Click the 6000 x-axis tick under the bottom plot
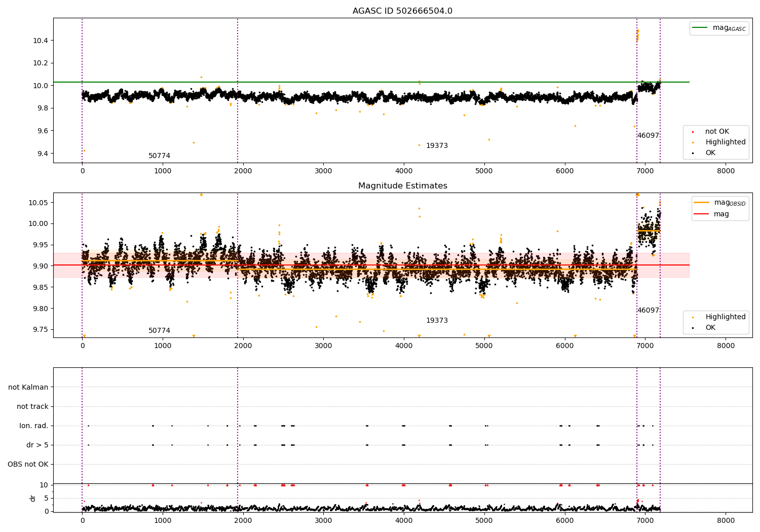This screenshot has height=532, width=760. point(564,521)
